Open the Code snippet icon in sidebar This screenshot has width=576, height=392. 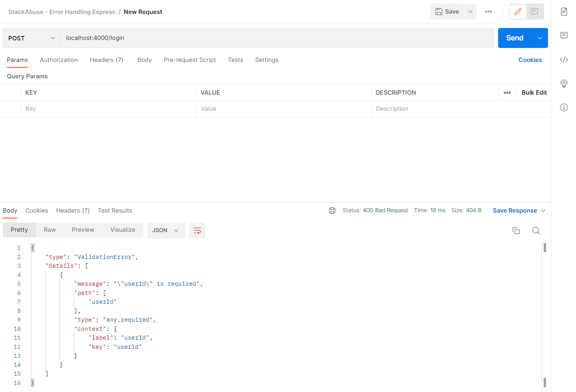(x=564, y=60)
